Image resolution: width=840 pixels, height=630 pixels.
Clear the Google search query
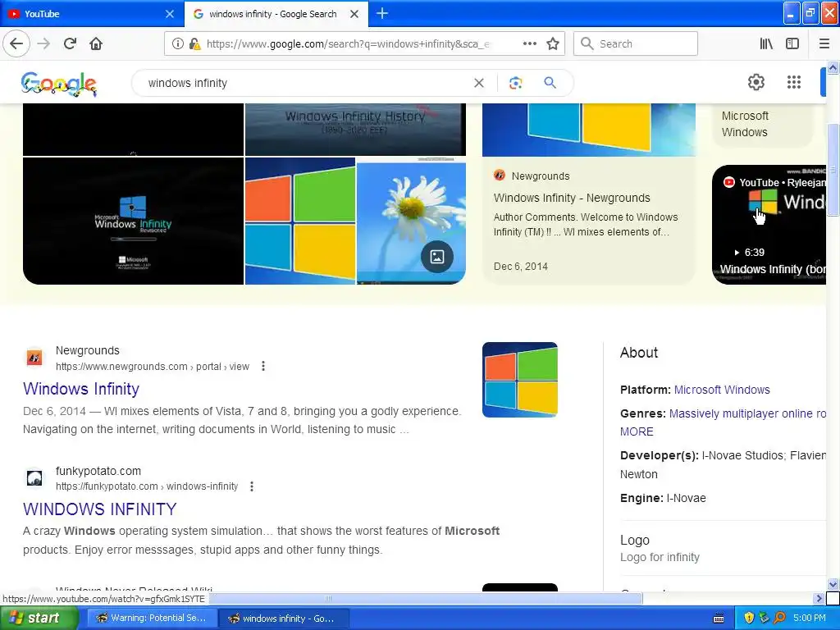tap(479, 83)
